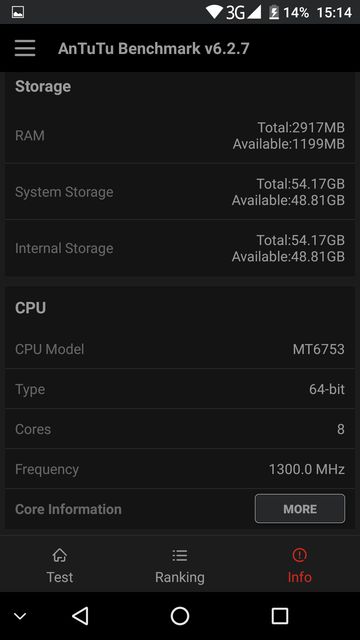Switch to the Ranking tab

click(x=180, y=564)
